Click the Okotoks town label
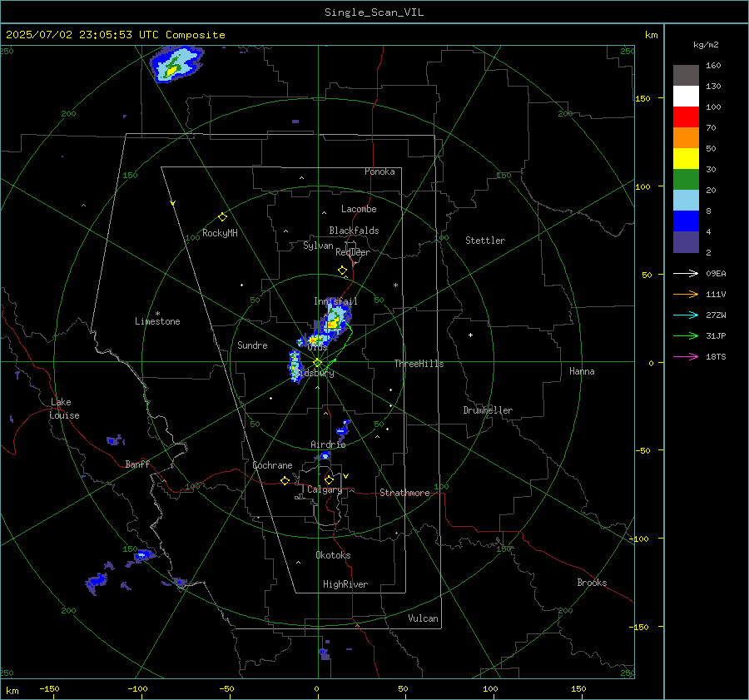The width and height of the screenshot is (749, 700). 333,555
